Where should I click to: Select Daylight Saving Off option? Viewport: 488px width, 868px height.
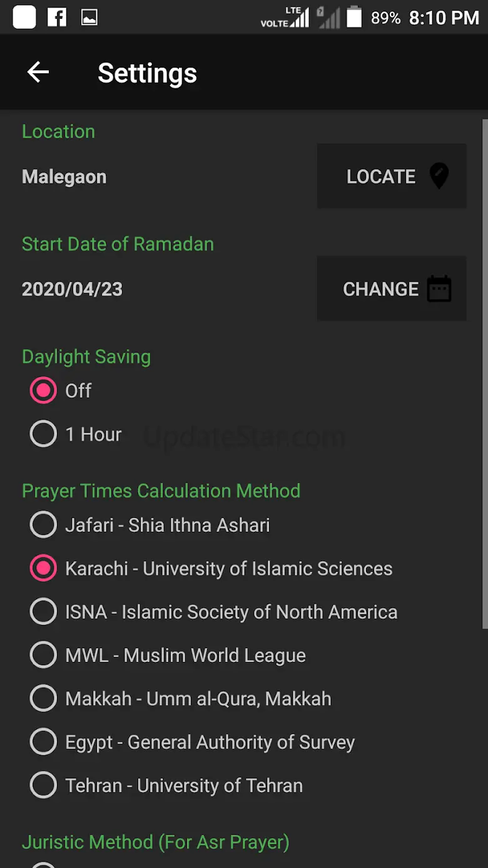point(43,391)
